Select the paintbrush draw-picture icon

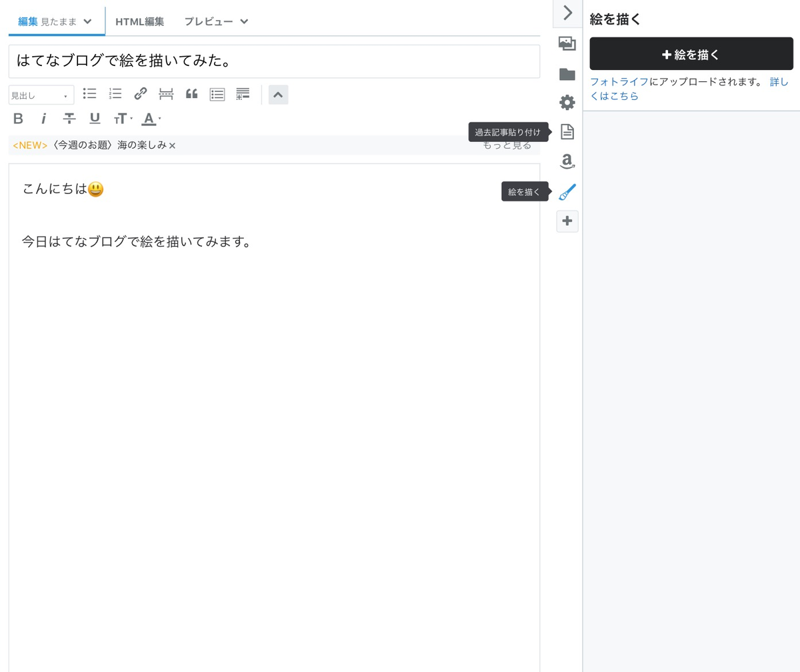coord(567,192)
